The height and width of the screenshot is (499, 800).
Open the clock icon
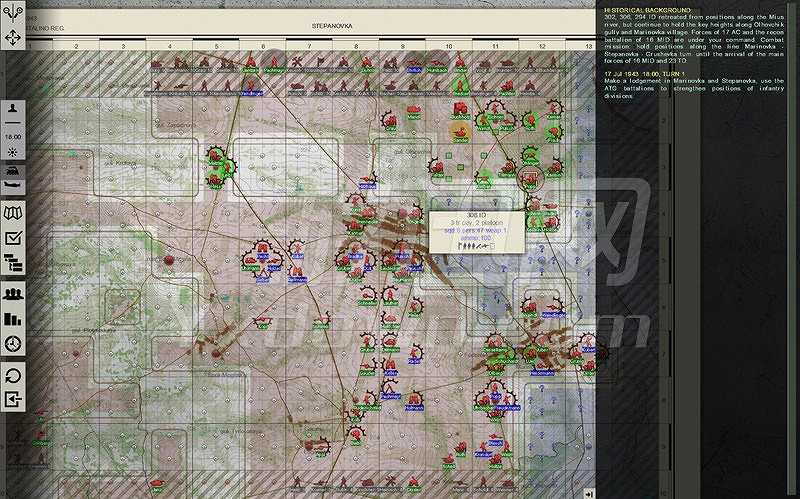click(x=13, y=344)
